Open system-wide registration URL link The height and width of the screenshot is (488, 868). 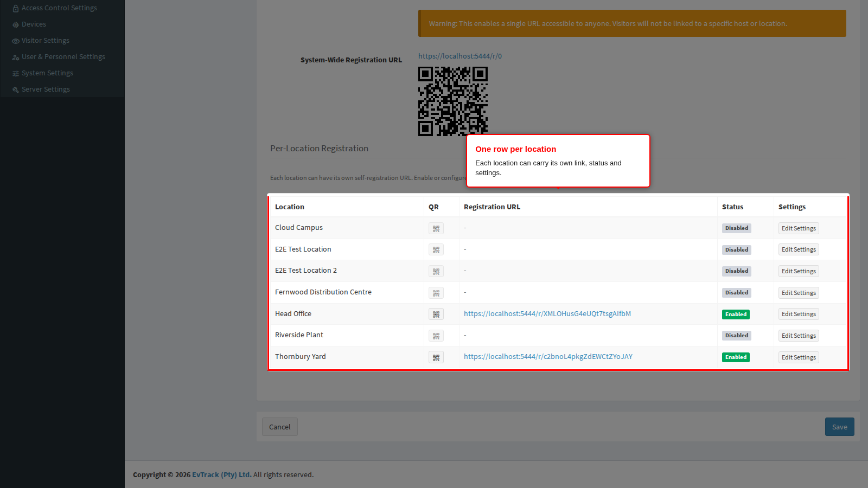460,56
